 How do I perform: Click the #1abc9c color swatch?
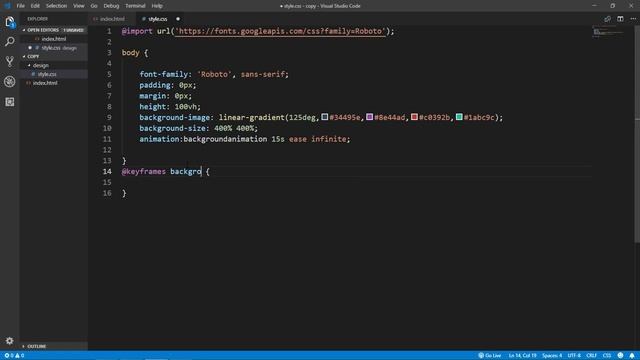(459, 117)
